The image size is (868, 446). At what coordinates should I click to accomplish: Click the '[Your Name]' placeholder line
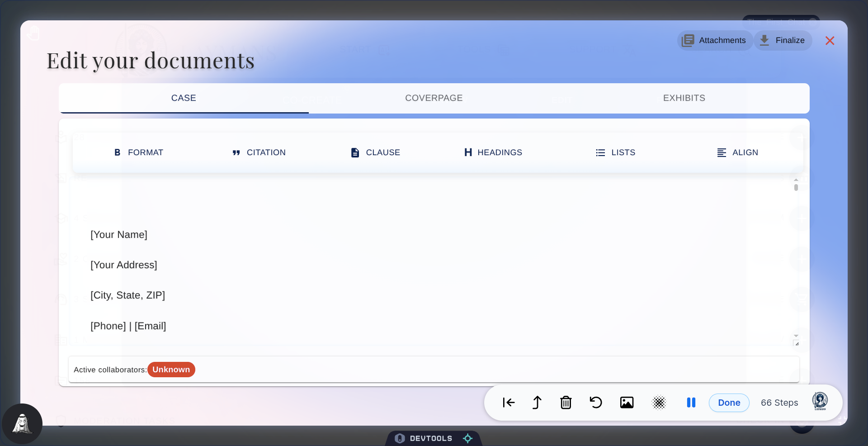(x=119, y=235)
